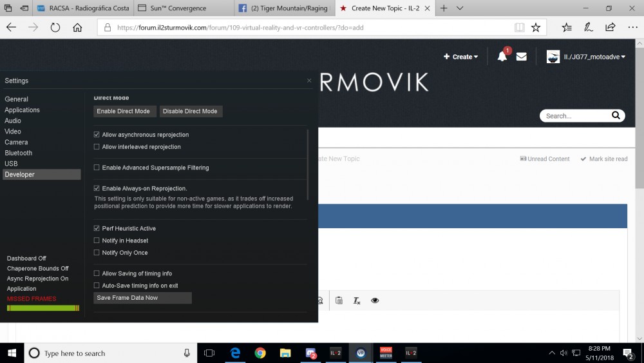Uncheck Perf Heuristic Active
Viewport: 644px width, 363px height.
(x=97, y=228)
